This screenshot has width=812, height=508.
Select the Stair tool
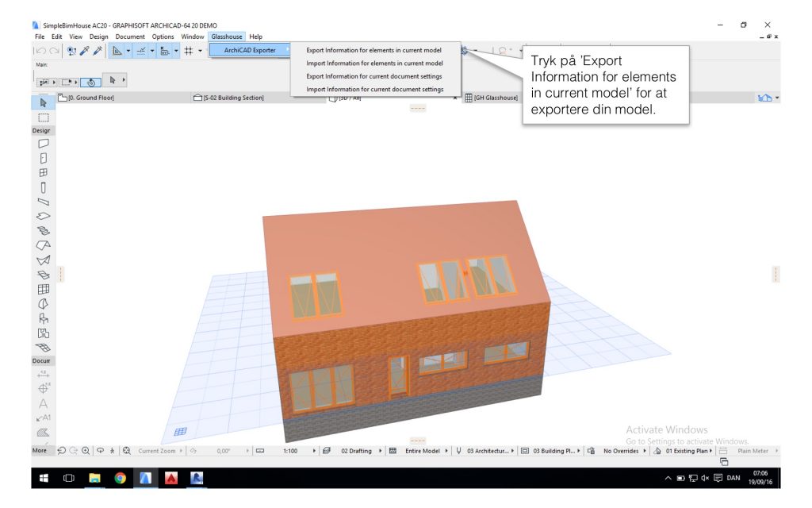(x=44, y=231)
